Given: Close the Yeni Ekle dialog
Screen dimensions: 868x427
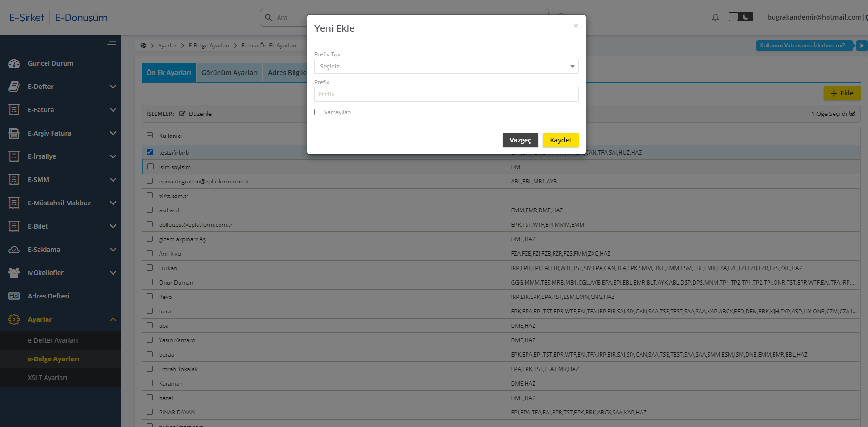Looking at the screenshot, I should 575,26.
